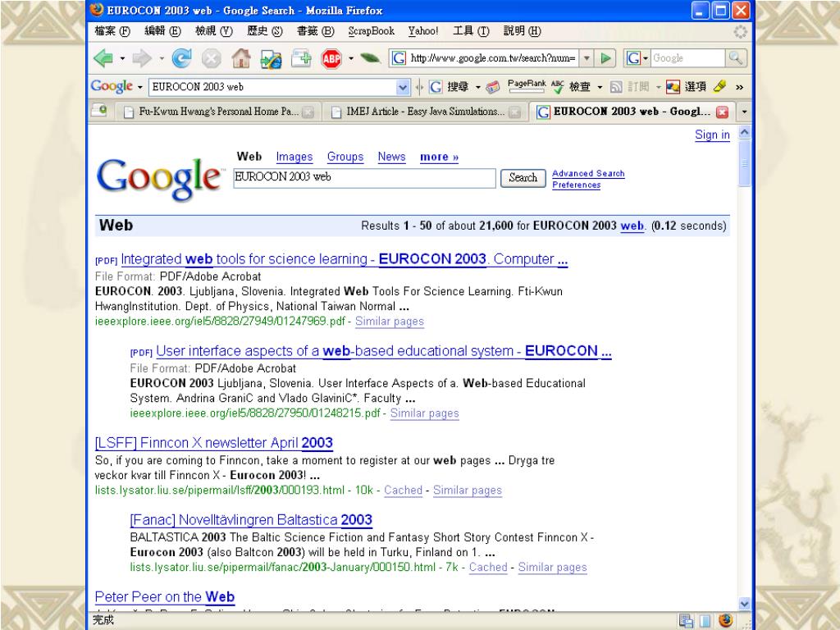This screenshot has width=840, height=630.
Task: Click the colorful bookmarks icon in Google Toolbar
Action: coord(493,87)
